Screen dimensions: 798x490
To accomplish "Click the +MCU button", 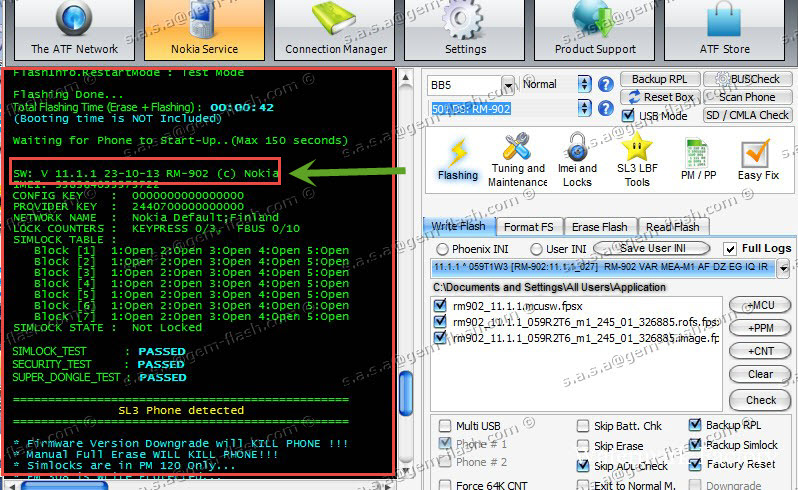I will point(760,305).
